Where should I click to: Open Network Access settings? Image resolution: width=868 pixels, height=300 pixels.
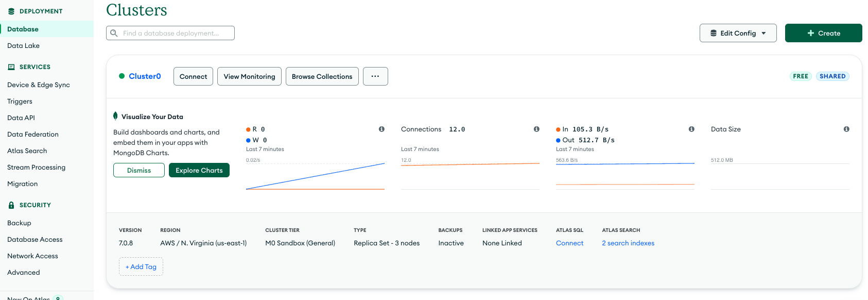(x=32, y=256)
